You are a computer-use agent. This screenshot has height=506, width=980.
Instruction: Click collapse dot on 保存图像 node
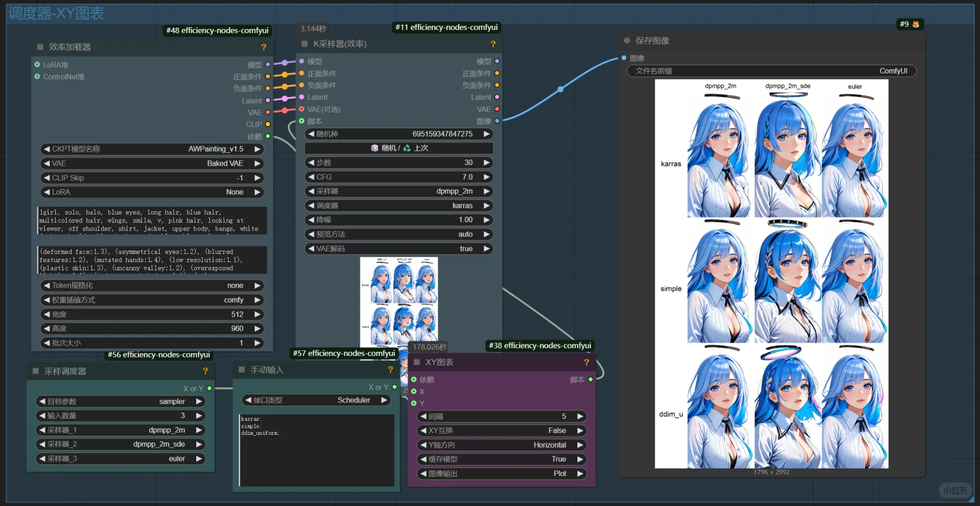click(x=627, y=41)
